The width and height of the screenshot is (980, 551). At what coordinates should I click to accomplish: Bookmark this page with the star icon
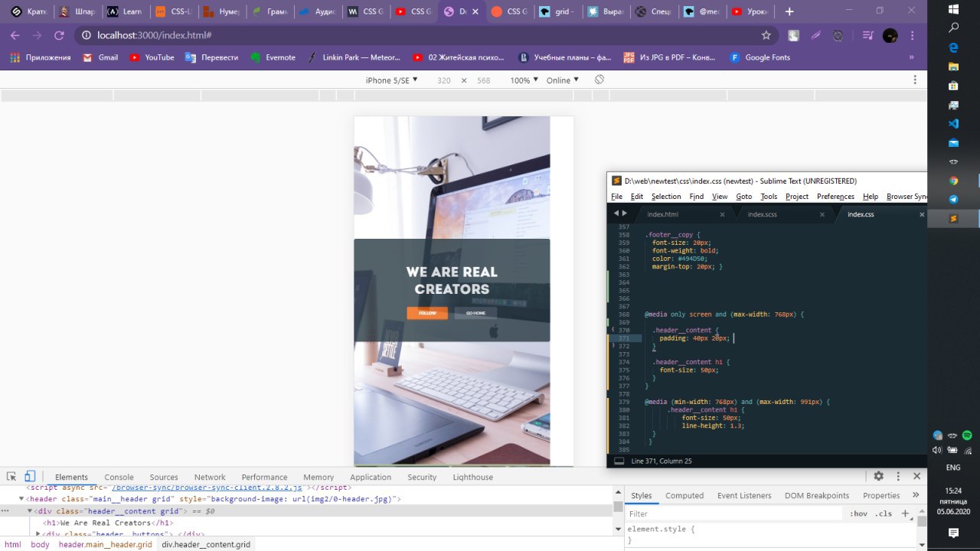[766, 35]
